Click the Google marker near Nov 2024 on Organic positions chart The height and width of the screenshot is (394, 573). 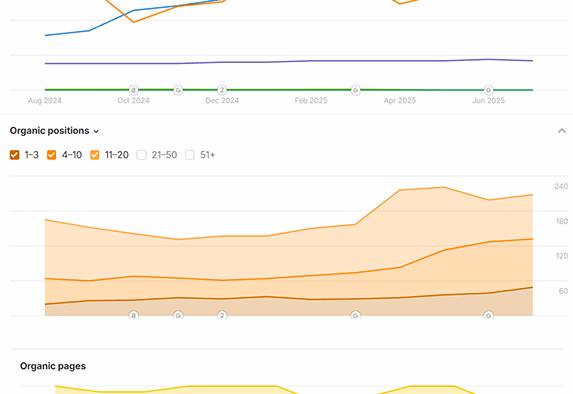[x=178, y=315]
